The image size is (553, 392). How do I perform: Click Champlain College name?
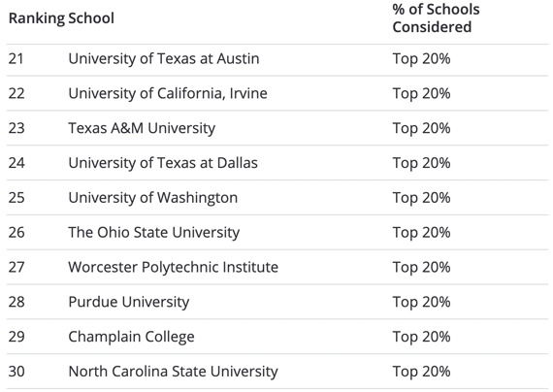coord(131,337)
